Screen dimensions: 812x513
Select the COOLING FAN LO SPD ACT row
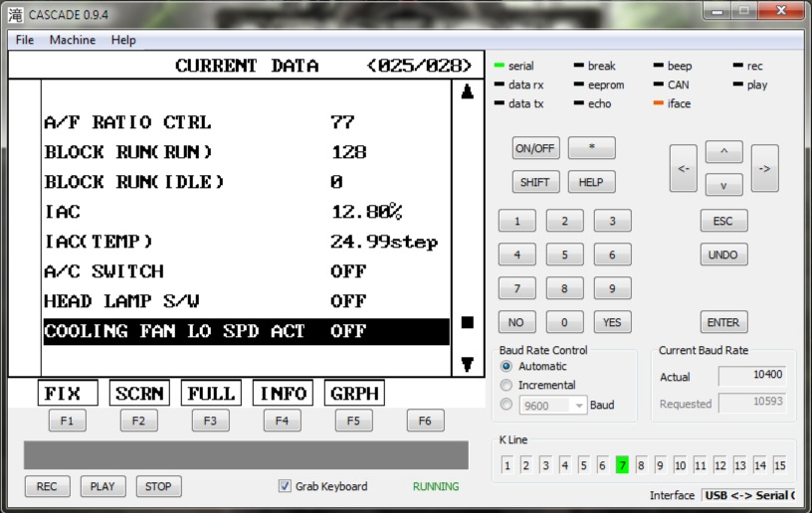pyautogui.click(x=246, y=331)
